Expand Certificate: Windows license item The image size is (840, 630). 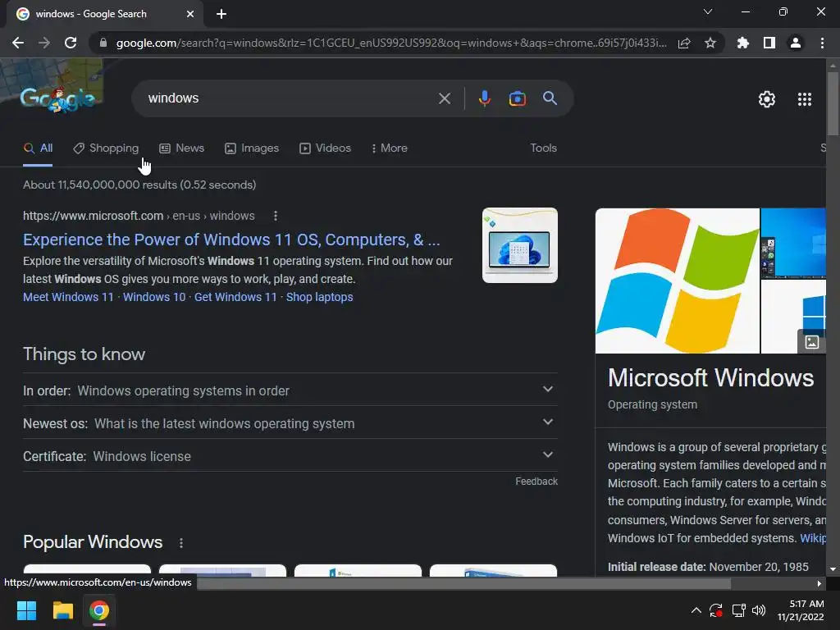coord(290,456)
